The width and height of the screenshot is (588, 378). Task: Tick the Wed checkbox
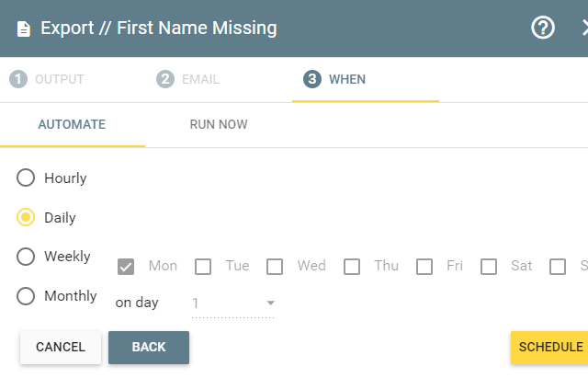275,267
